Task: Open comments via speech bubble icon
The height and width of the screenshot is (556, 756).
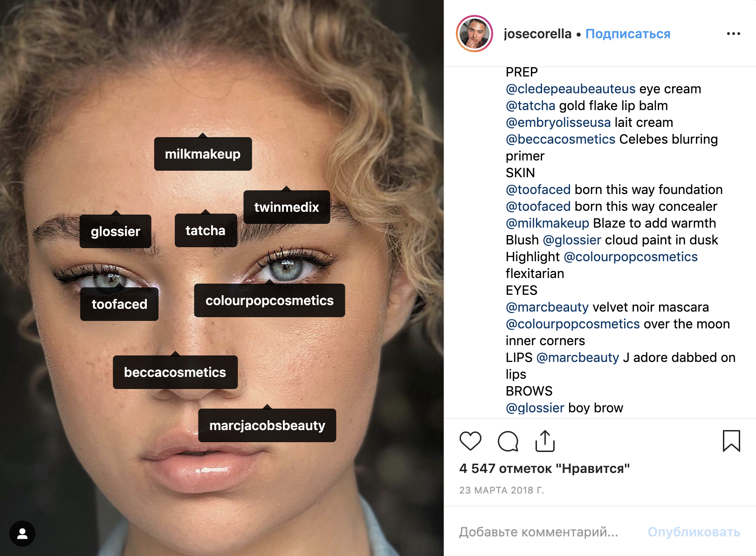Action: point(508,441)
